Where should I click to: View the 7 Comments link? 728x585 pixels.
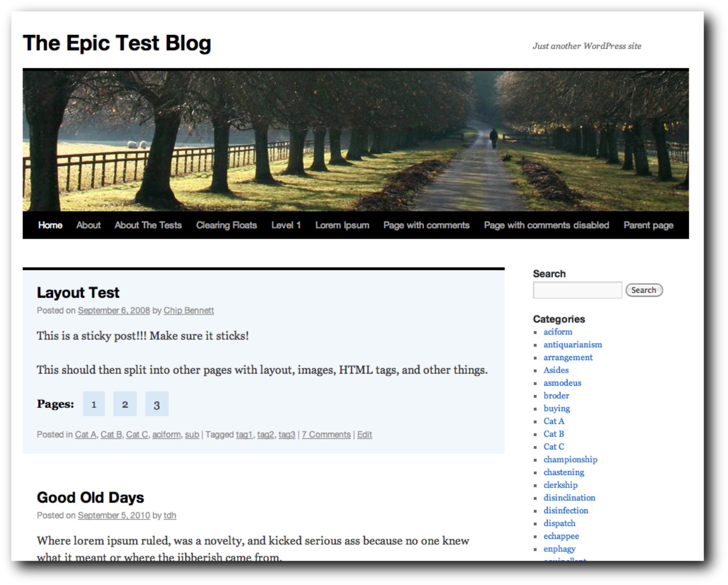[x=326, y=434]
